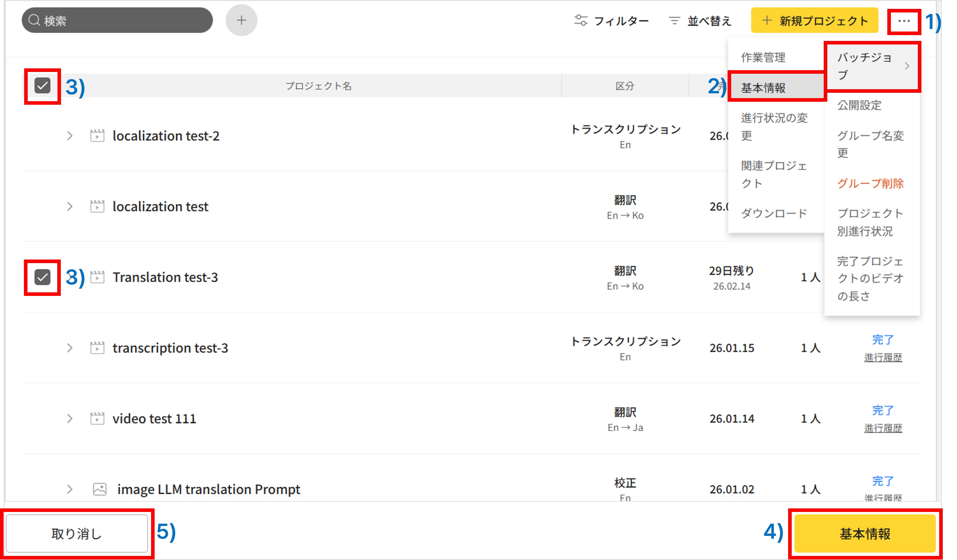Click the 取り消し cancel button
The image size is (957, 560).
pyautogui.click(x=77, y=533)
